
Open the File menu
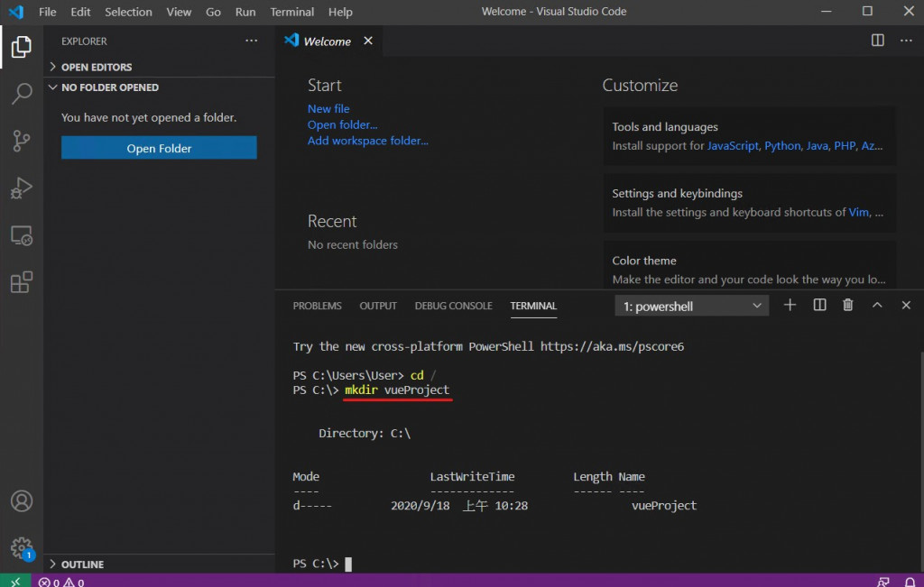pos(47,12)
